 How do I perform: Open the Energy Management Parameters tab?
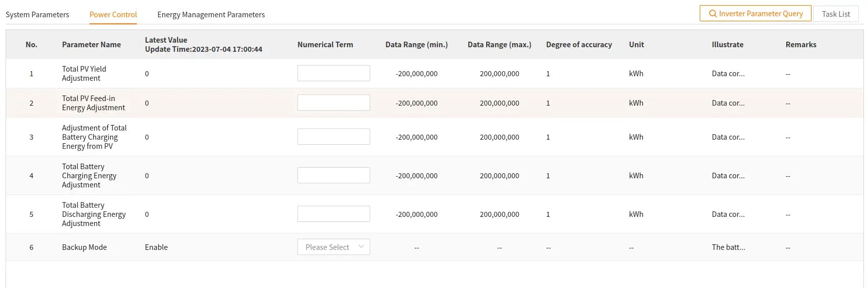click(211, 15)
